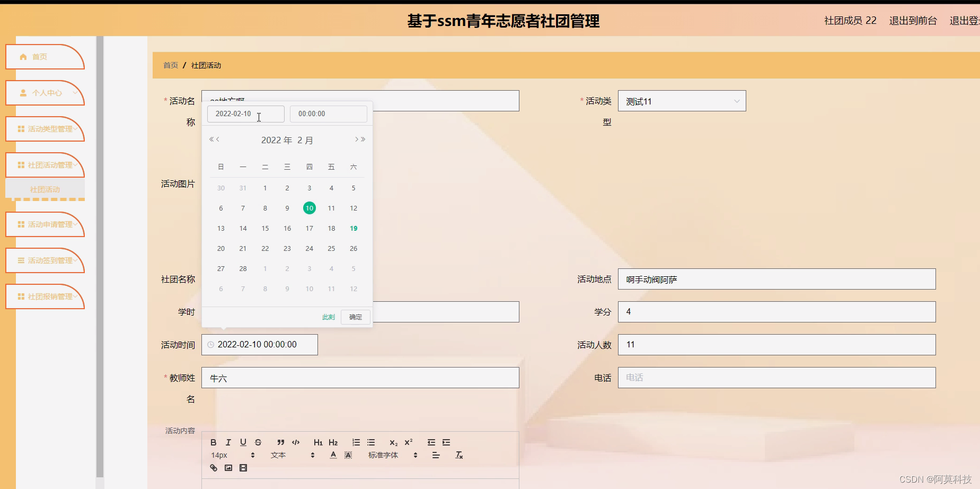Confirm the date with 确定 button
The width and height of the screenshot is (980, 489).
356,317
